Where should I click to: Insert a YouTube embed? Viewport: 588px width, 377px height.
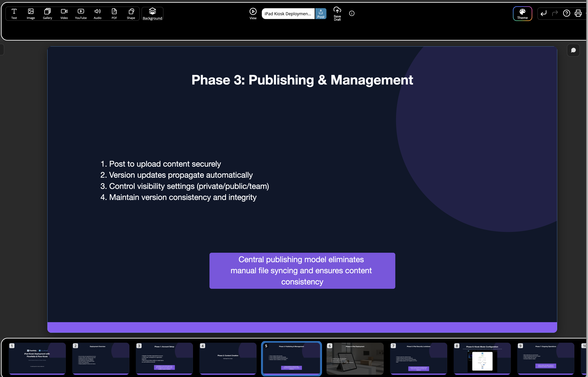(x=81, y=14)
